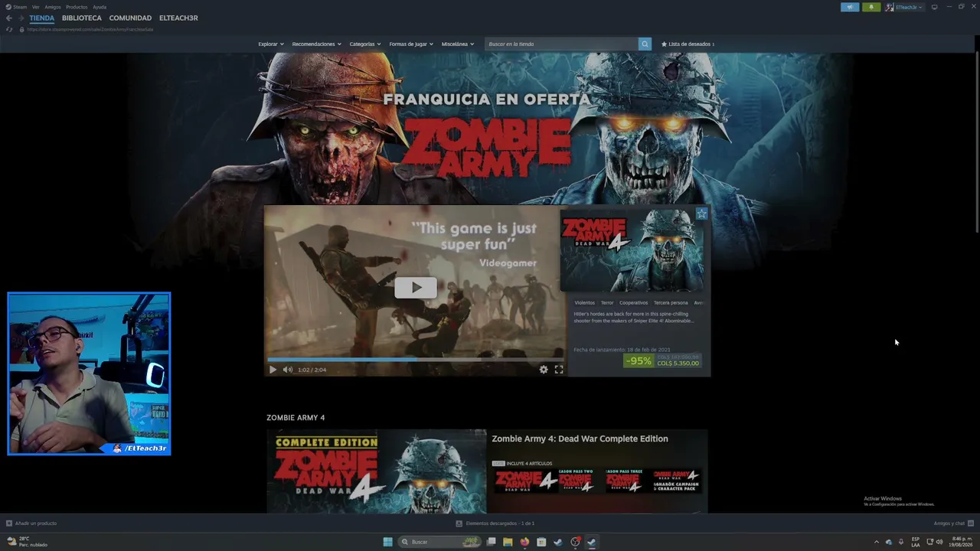Click the Big Picture mode monitor icon
980x551 pixels.
coord(934,7)
